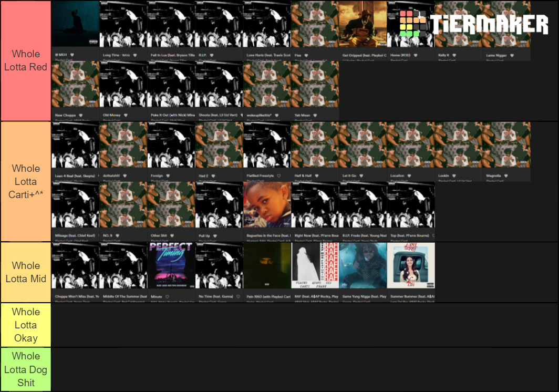Image resolution: width=559 pixels, height=392 pixels.
Task: Like the Home (KOD) track
Action: click(x=416, y=55)
